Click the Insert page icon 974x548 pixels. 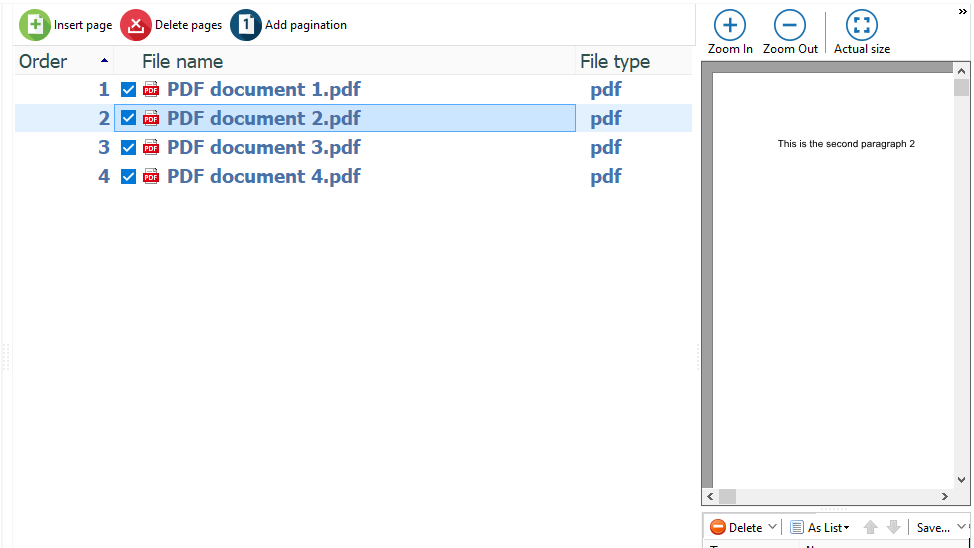35,25
